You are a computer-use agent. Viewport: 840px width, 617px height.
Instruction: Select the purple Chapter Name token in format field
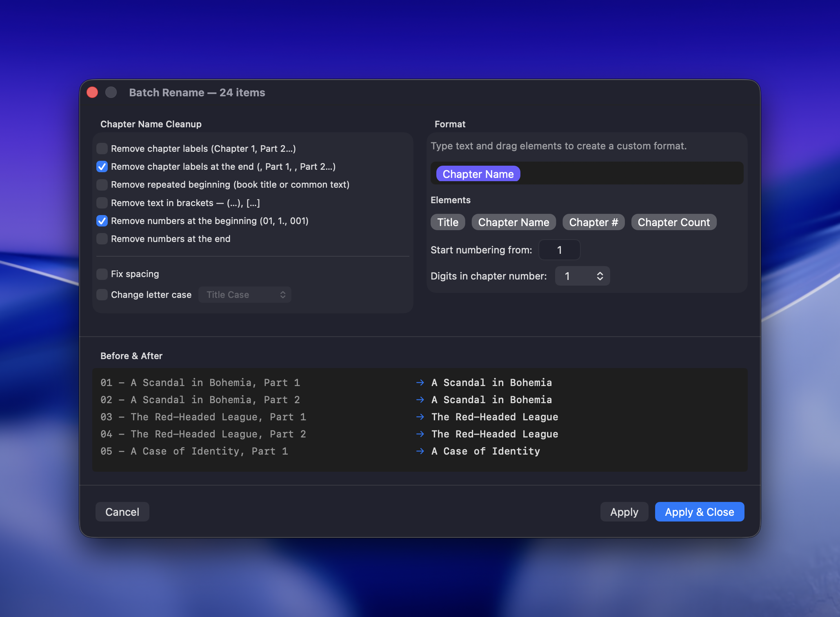tap(478, 174)
